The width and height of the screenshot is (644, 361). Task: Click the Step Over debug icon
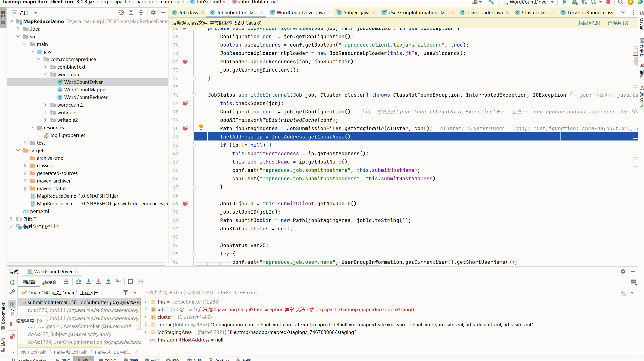(78, 282)
